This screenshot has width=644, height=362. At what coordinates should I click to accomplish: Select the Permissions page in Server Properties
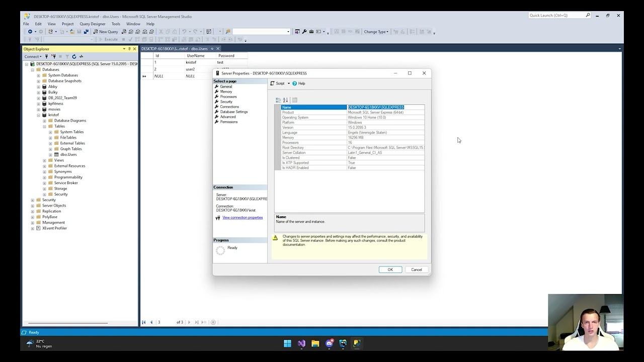(x=229, y=122)
